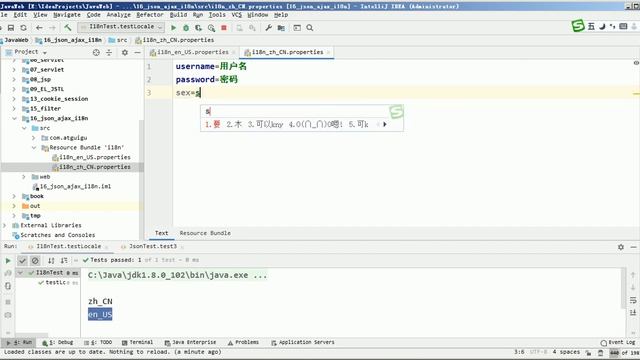Stop the running process red square
Screen dimensions: 640x360
click(x=224, y=28)
